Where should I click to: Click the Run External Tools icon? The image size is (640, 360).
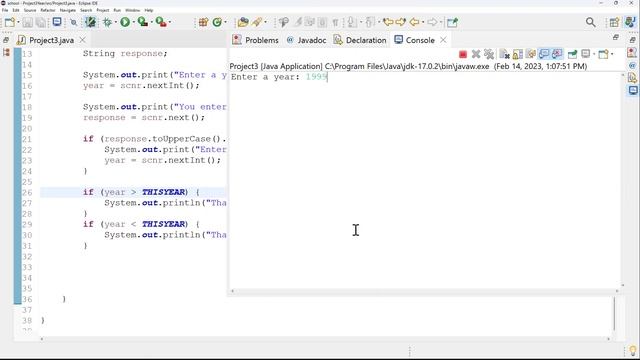[161, 22]
